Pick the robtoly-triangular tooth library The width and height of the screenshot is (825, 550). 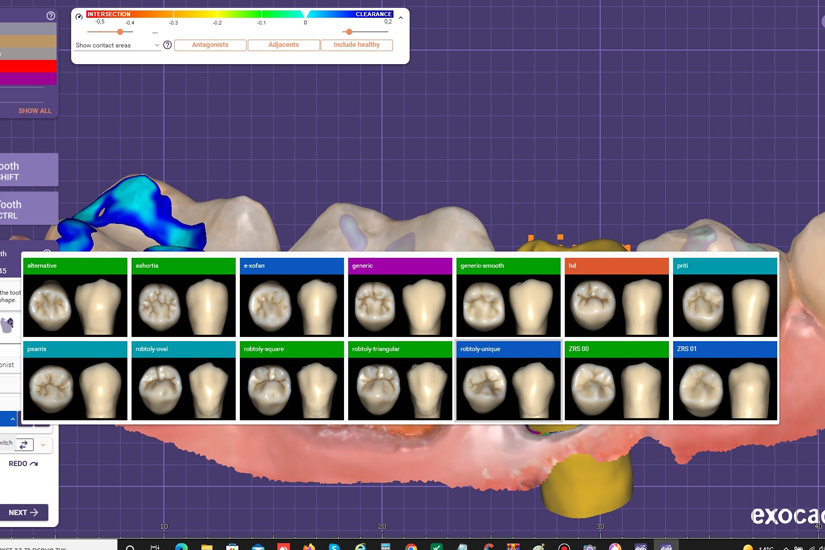(400, 381)
